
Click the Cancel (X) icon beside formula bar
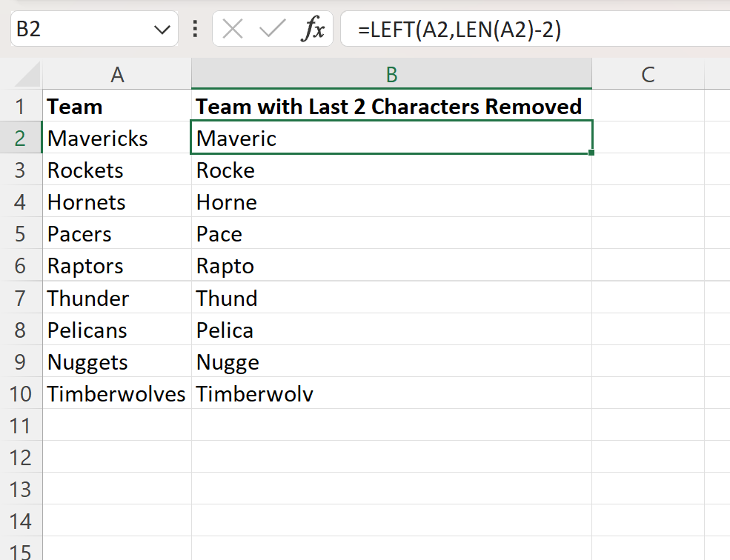click(232, 29)
